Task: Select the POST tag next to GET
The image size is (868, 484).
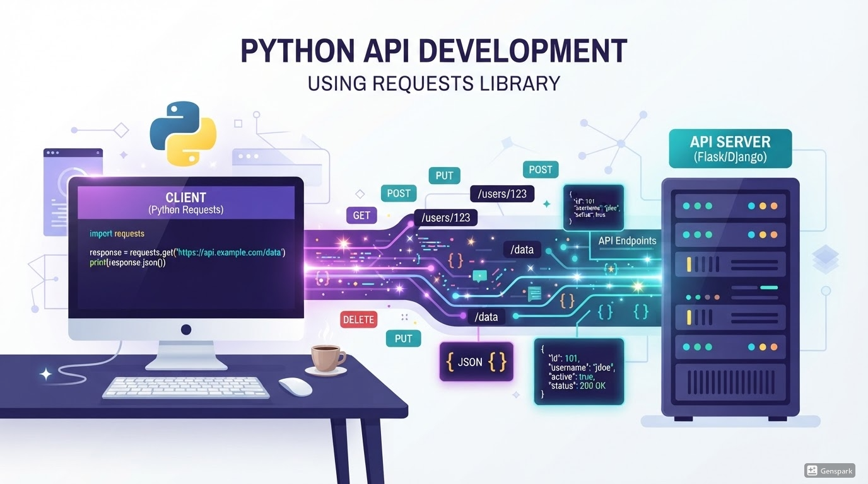Action: (x=398, y=193)
